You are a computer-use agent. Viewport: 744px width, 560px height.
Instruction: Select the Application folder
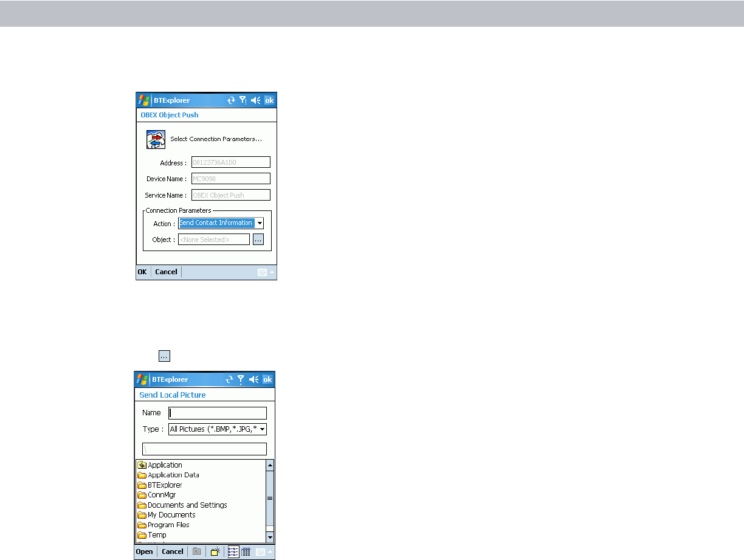coord(160,465)
